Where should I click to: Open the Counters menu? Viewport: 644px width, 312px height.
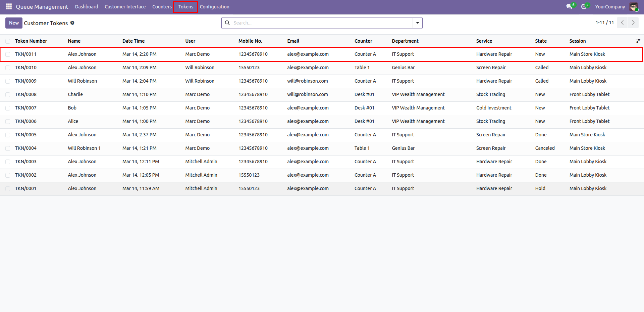click(x=162, y=7)
